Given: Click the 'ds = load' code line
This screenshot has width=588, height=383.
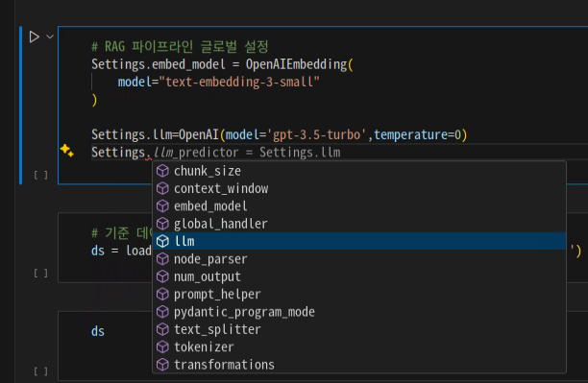Looking at the screenshot, I should [121, 251].
